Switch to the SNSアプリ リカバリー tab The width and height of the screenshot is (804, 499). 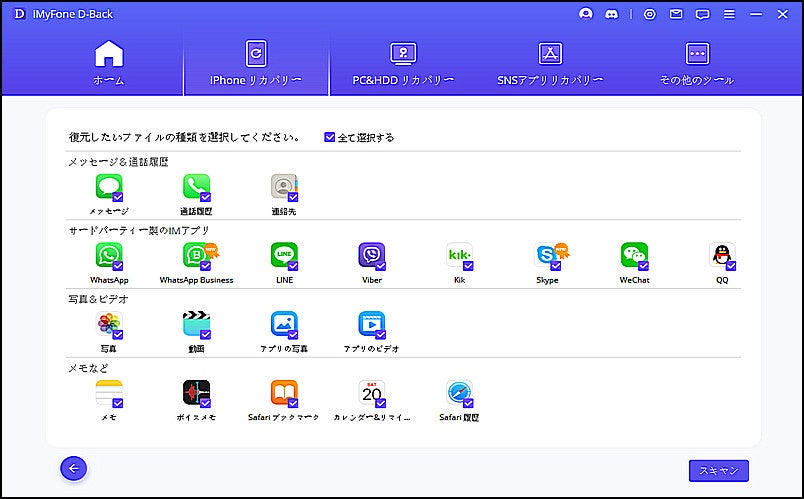[550, 63]
